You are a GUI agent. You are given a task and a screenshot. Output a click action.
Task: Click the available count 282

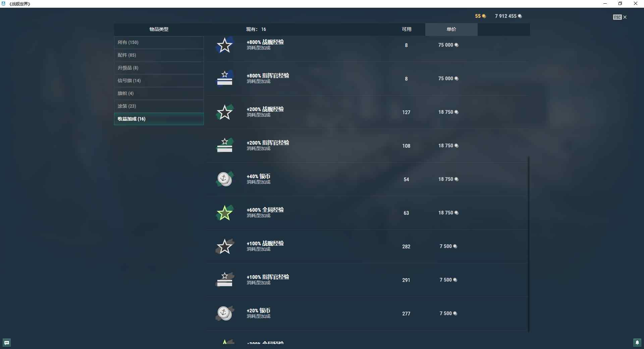point(406,247)
